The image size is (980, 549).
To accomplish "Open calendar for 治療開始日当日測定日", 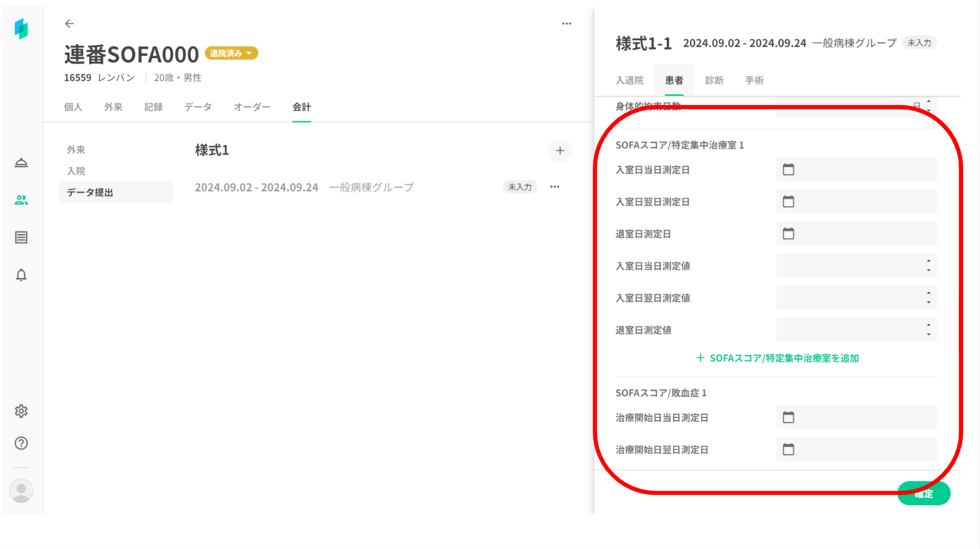I will 789,417.
